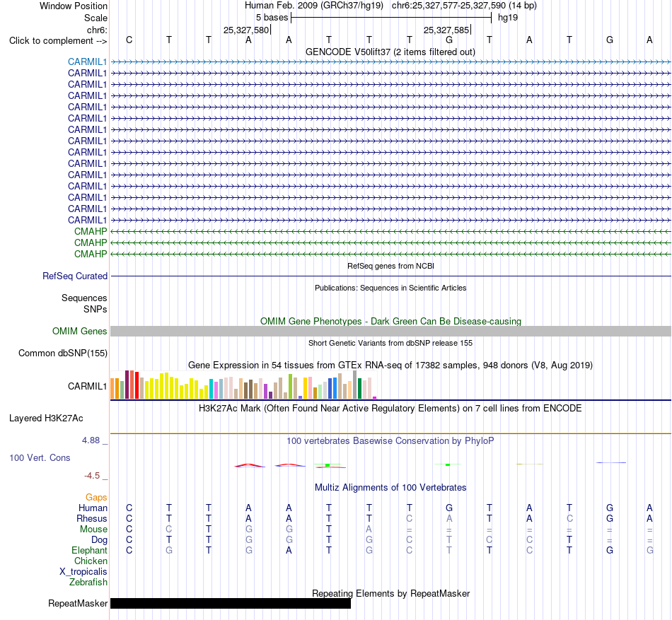Screen dimensions: 672x620
Task: Select the Zebrafish alignment row label
Action: coord(88,583)
